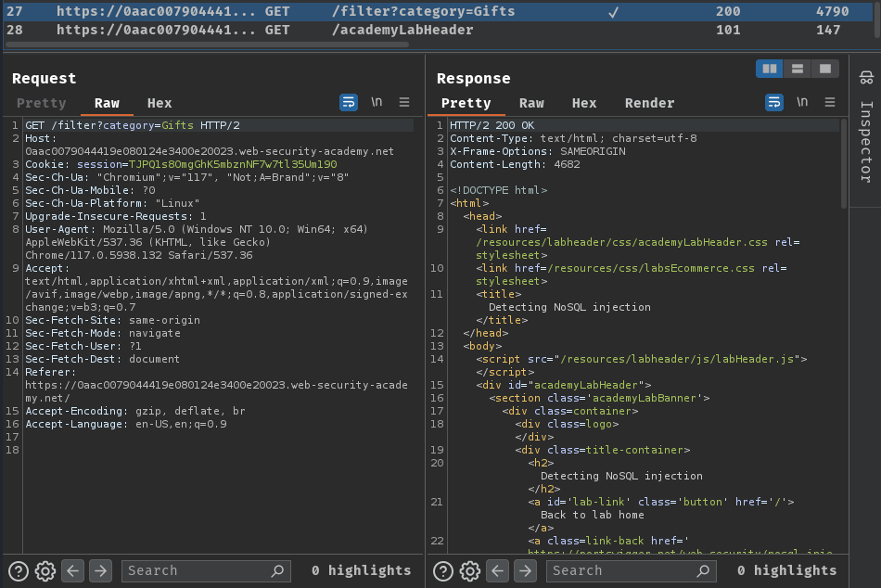
Task: Click Upgrade-Insecure-Requests header line
Action: [116, 216]
